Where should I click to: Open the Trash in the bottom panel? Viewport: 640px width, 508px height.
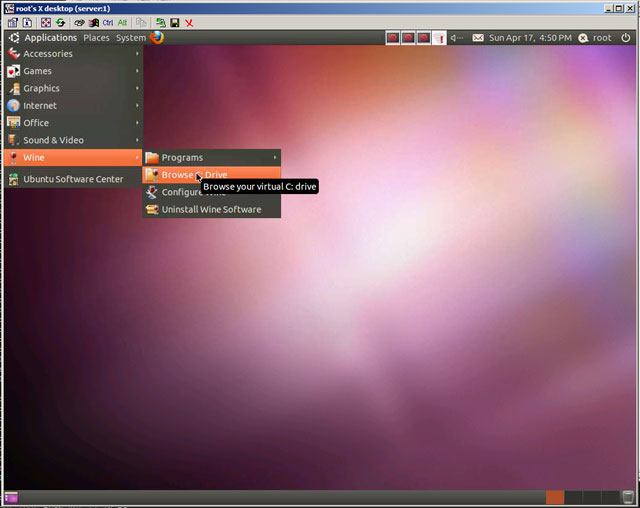pyautogui.click(x=628, y=497)
